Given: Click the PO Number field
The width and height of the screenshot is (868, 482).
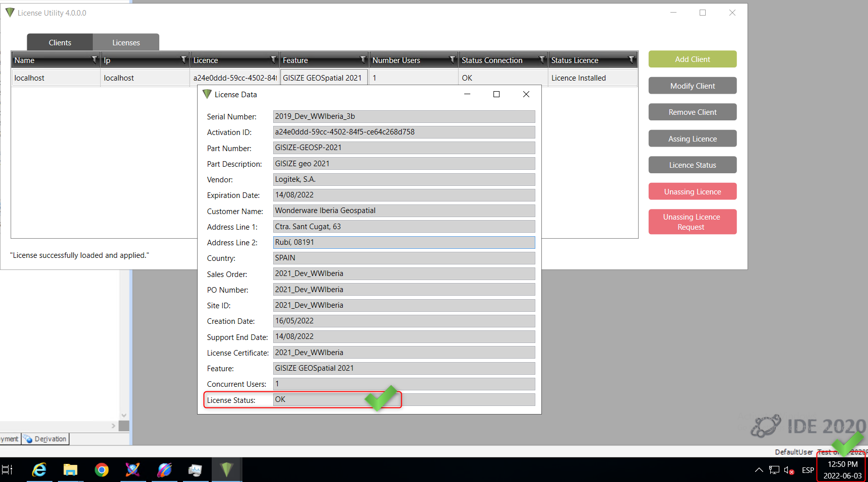Looking at the screenshot, I should (x=404, y=290).
